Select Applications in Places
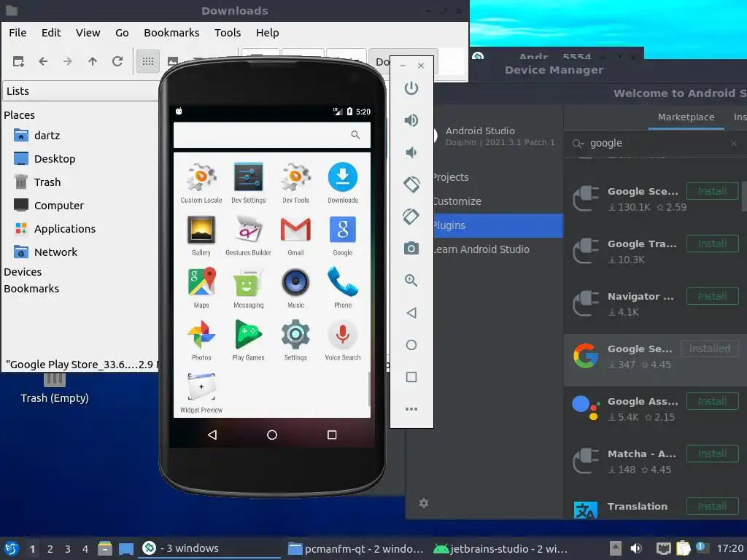747x560 pixels. [55, 228]
